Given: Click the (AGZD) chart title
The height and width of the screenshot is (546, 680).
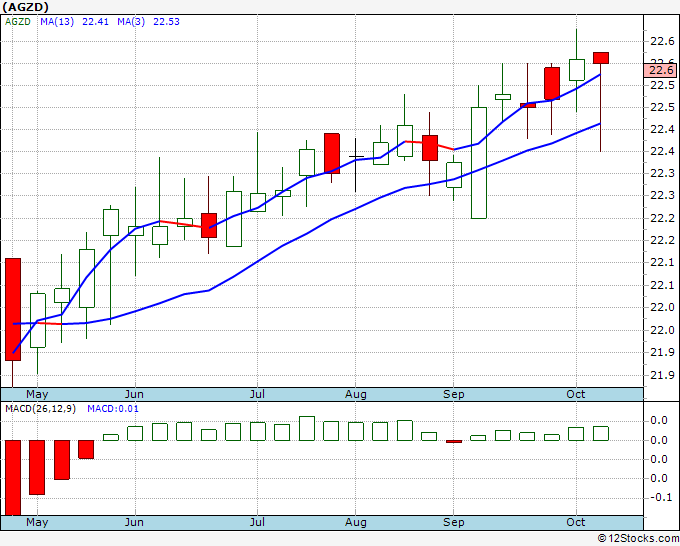Looking at the screenshot, I should pos(25,7).
